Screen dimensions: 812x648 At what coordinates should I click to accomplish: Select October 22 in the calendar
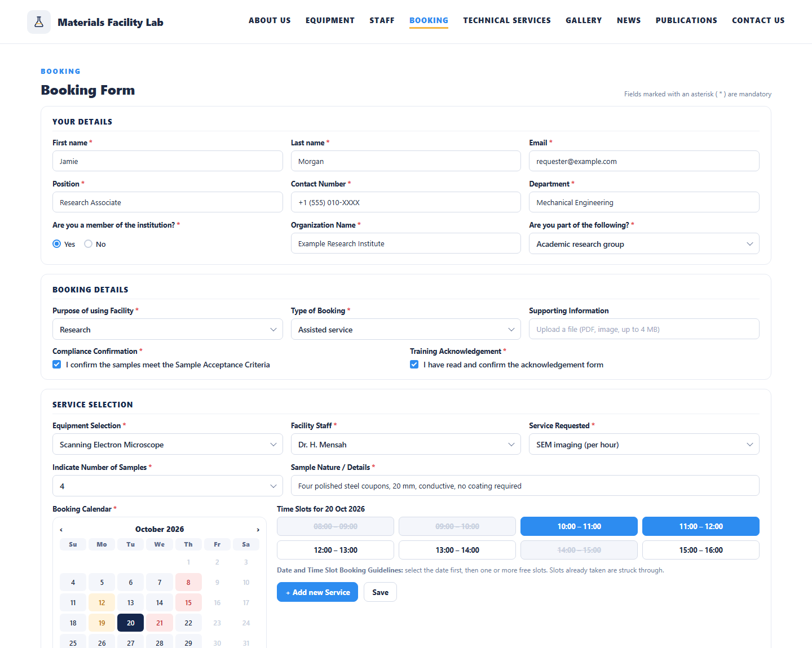coord(188,623)
